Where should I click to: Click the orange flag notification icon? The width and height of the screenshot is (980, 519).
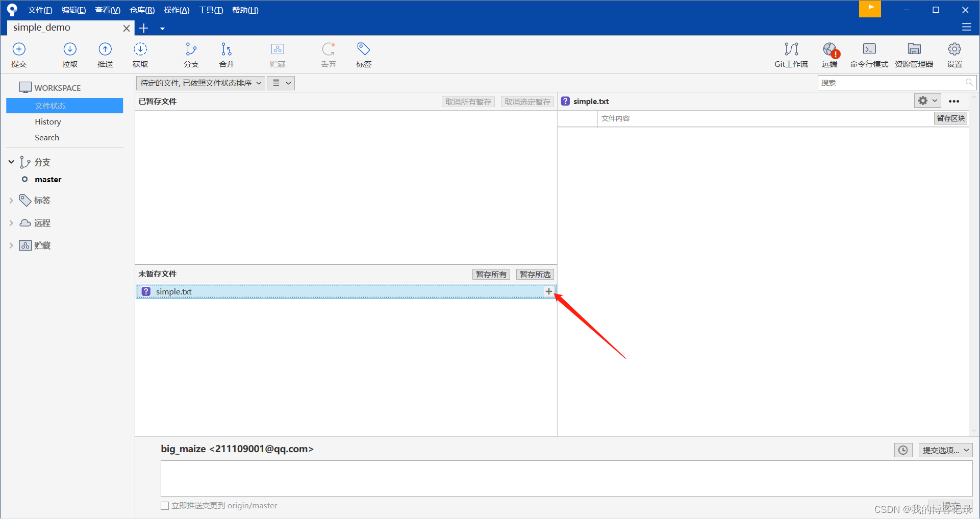pyautogui.click(x=870, y=9)
